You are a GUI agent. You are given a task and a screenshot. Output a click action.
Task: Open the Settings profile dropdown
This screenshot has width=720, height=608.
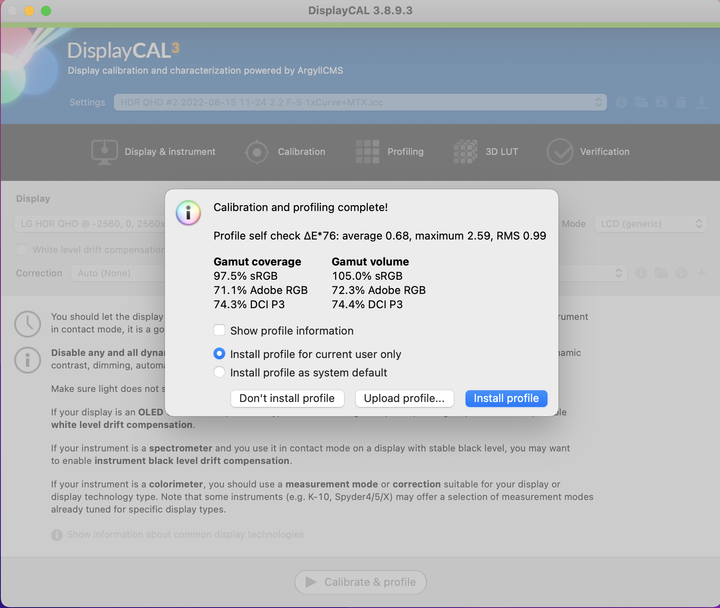point(361,102)
